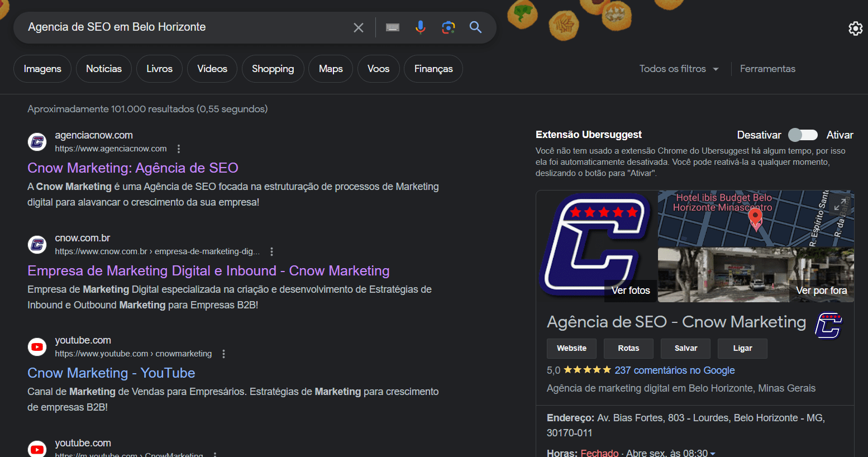
Task: Click the Desativar label next to switch
Action: pyautogui.click(x=759, y=135)
